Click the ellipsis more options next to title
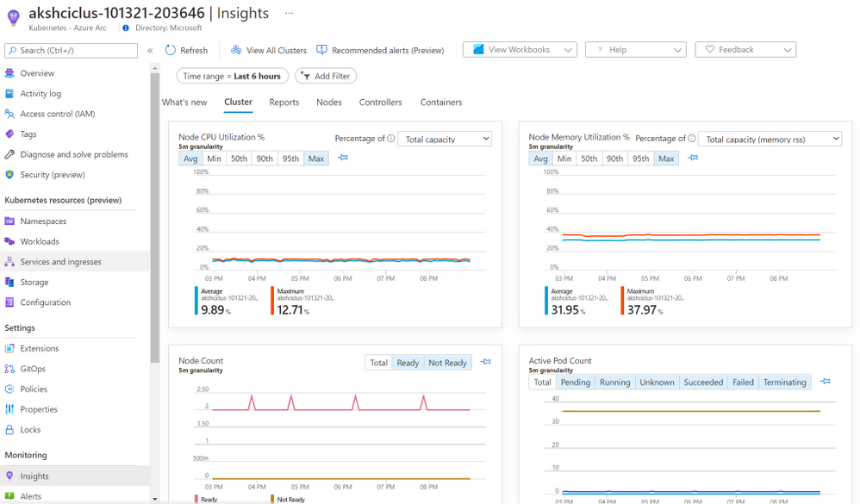 [289, 13]
